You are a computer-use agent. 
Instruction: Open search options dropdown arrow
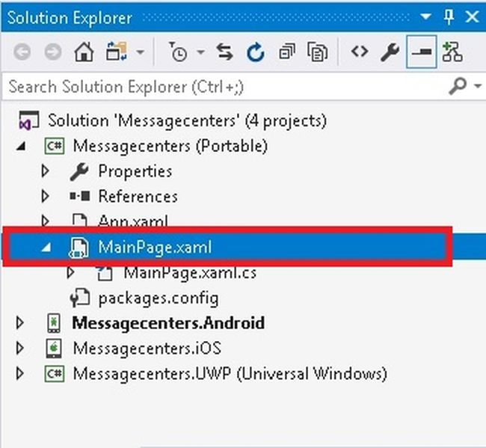[x=479, y=87]
